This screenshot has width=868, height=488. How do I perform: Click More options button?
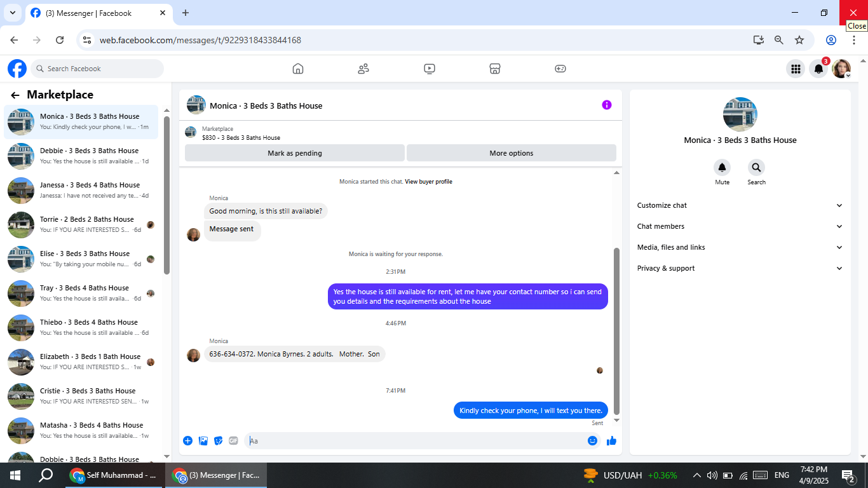tap(512, 153)
